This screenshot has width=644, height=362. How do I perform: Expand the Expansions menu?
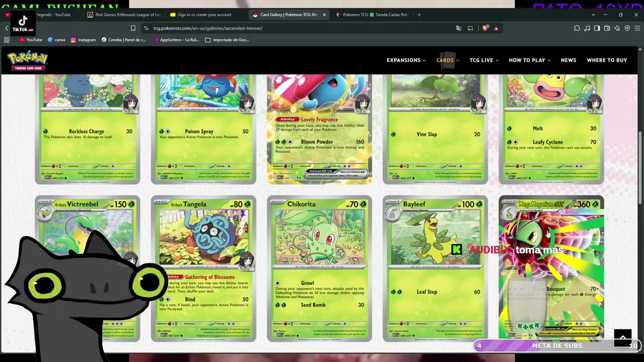point(406,60)
